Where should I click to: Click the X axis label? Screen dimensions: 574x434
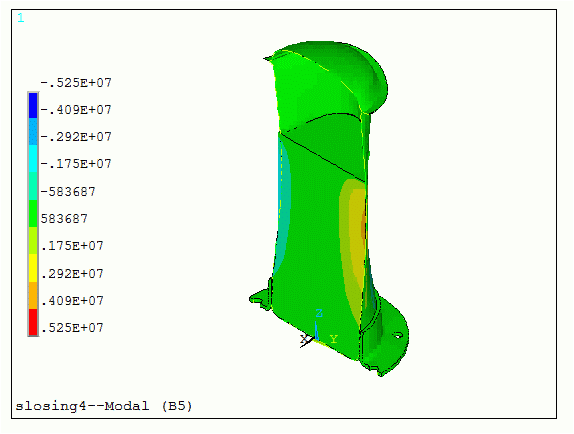pyautogui.click(x=304, y=339)
